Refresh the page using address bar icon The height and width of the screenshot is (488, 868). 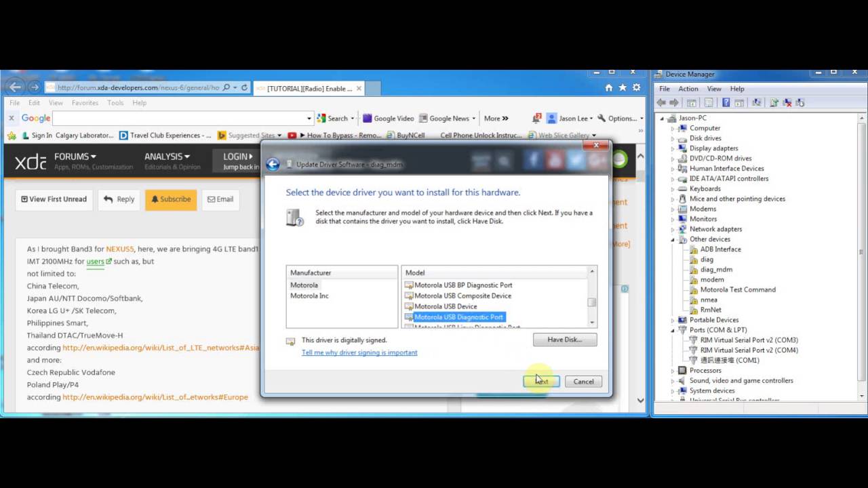coord(244,87)
